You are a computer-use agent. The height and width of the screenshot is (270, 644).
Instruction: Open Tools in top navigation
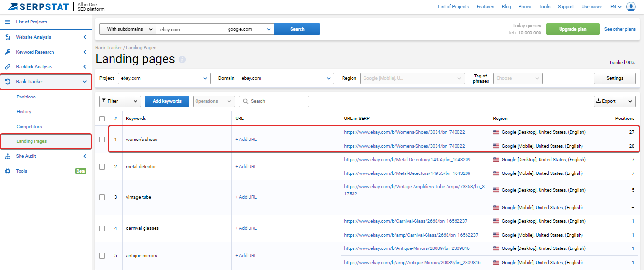point(544,7)
